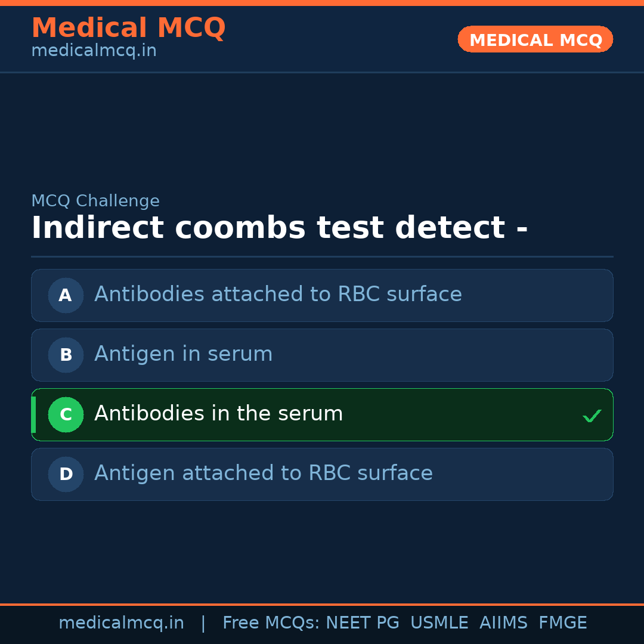Click the 'MCQ Challenge' label
The image size is (644, 644).
pyautogui.click(x=95, y=201)
